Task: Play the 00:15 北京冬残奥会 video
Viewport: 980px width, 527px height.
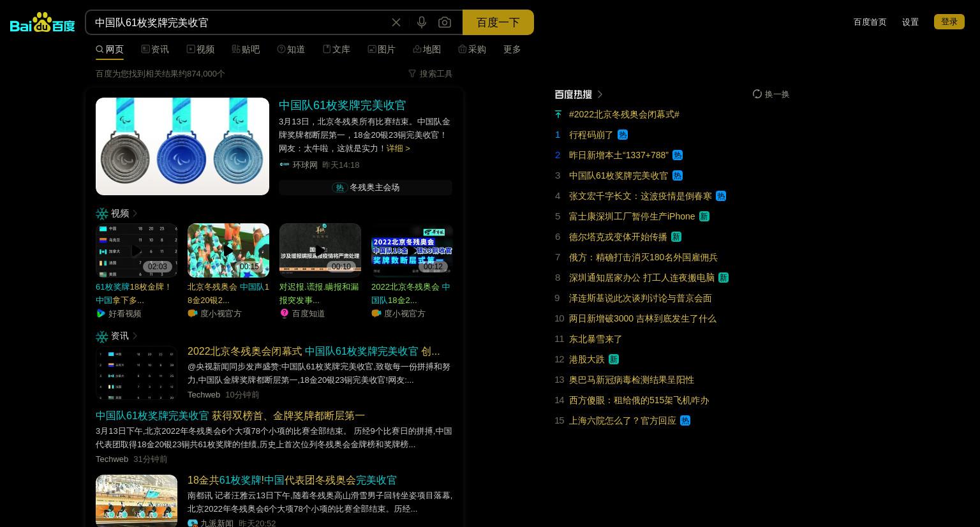Action: [228, 250]
